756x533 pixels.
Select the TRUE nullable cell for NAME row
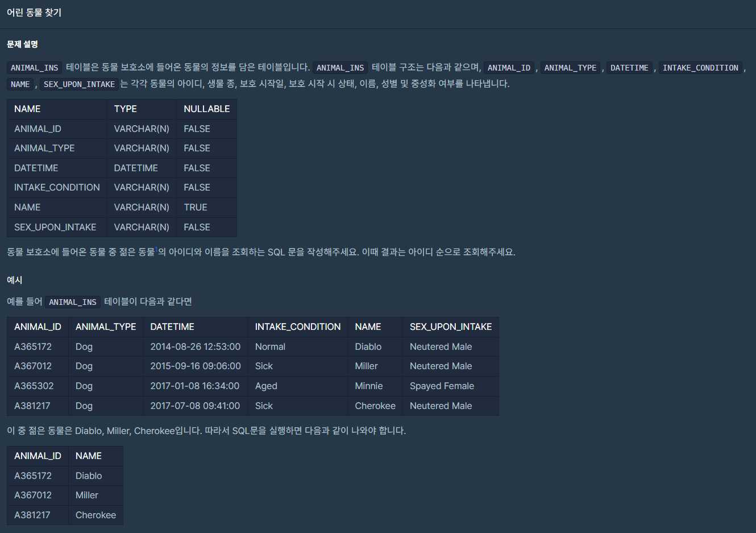click(196, 207)
